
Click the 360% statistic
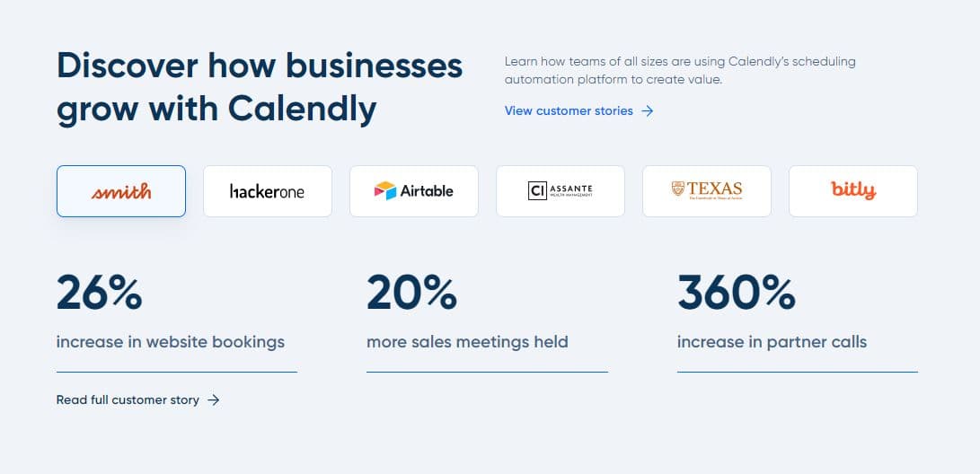[736, 293]
